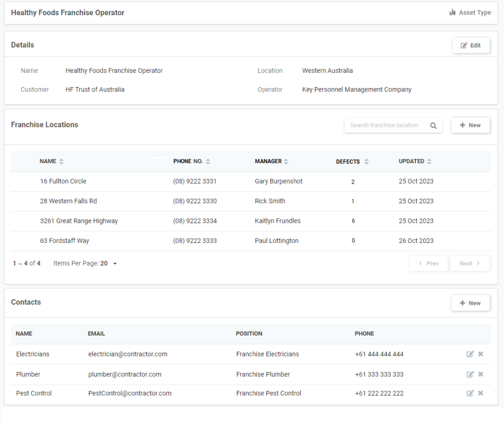The height and width of the screenshot is (425, 504).
Task: Click Edit button in Details
Action: [471, 45]
